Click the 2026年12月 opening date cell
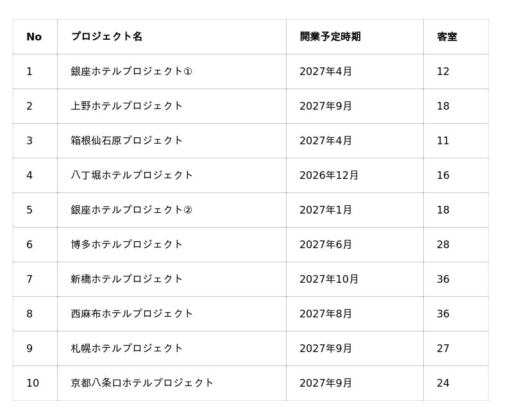 coord(329,175)
